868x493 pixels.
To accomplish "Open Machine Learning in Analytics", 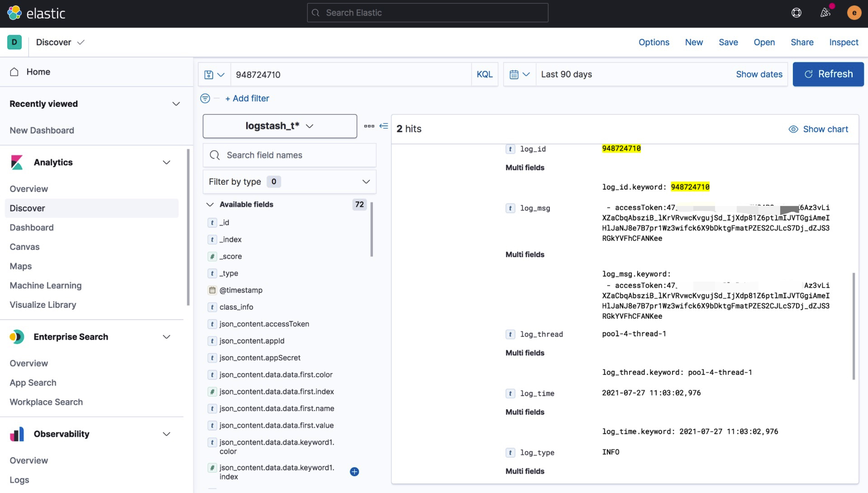I will pyautogui.click(x=46, y=286).
